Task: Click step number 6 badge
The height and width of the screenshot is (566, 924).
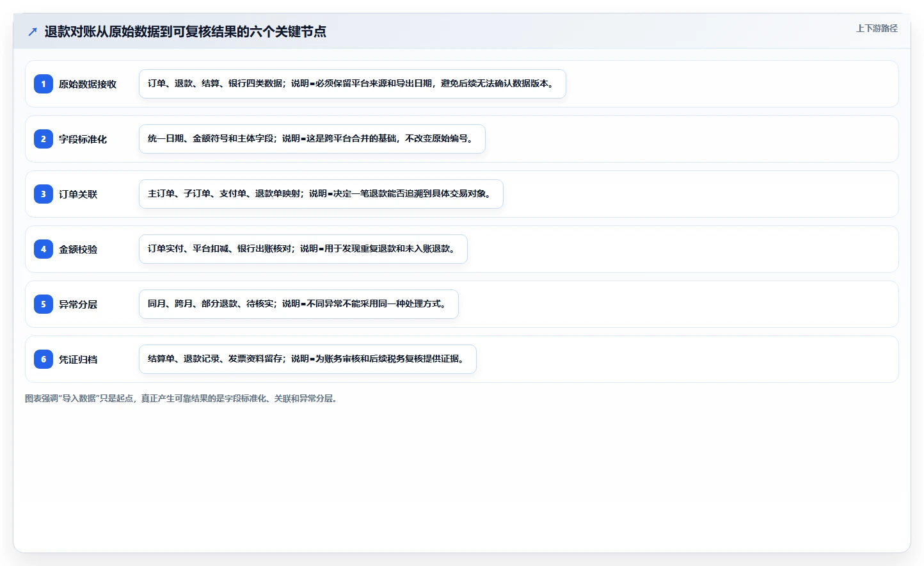Action: click(x=44, y=359)
